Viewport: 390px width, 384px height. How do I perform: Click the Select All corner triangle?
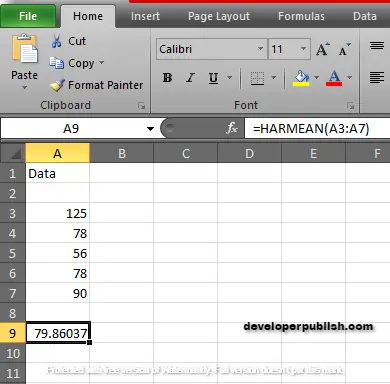coord(13,153)
